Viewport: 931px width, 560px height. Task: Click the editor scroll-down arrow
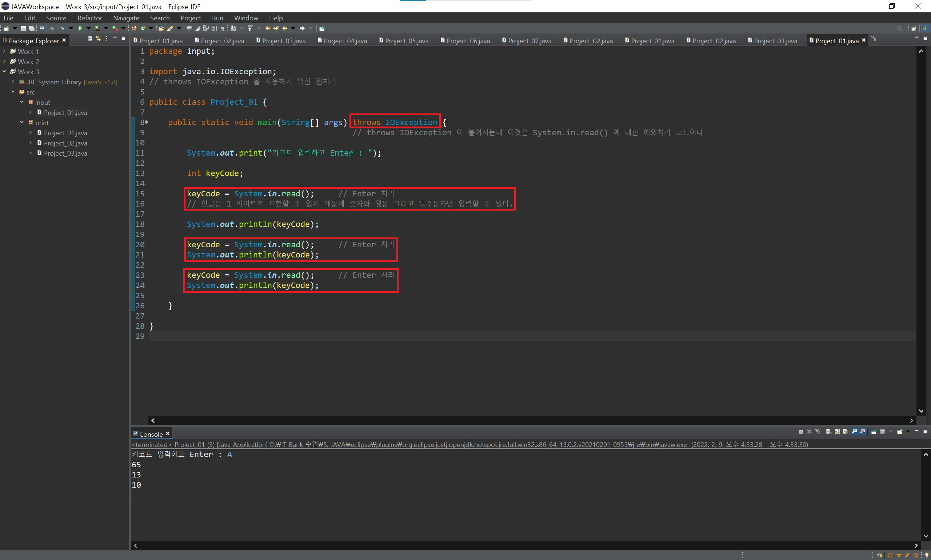coord(921,411)
